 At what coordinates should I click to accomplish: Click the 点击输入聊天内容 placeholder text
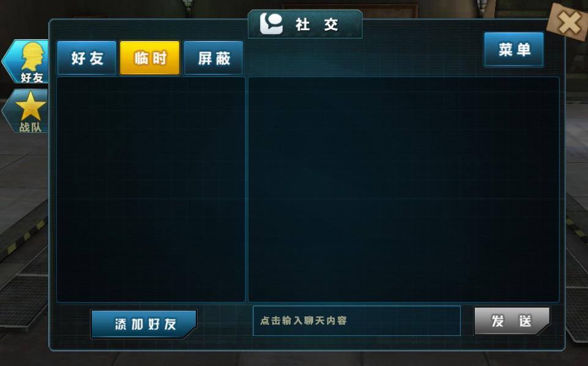click(x=303, y=321)
